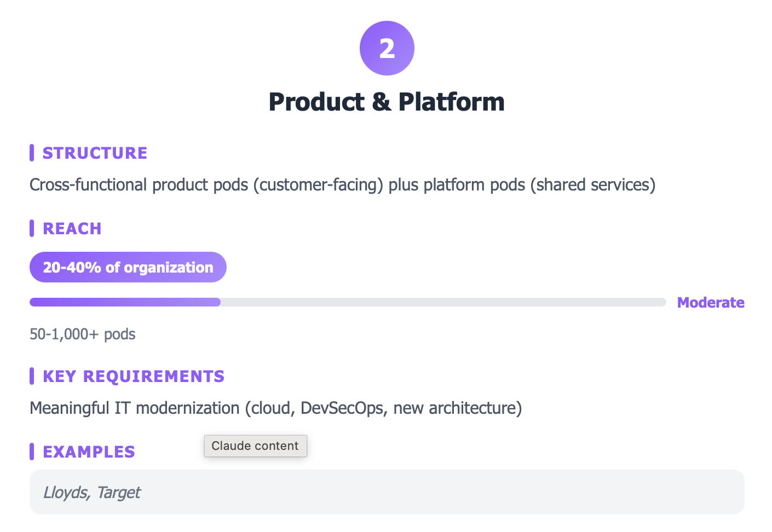Click the Product & Platform heading
Image resolution: width=772 pixels, height=532 pixels.
tap(387, 102)
